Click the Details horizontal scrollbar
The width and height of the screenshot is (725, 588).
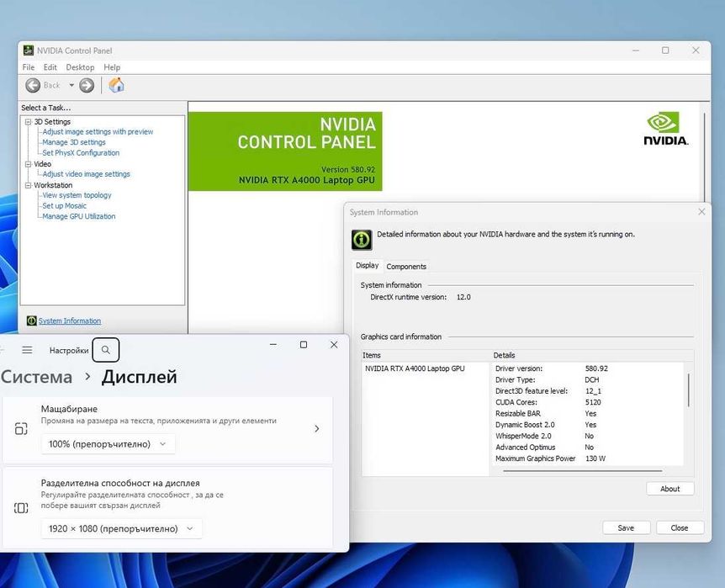[x=583, y=471]
